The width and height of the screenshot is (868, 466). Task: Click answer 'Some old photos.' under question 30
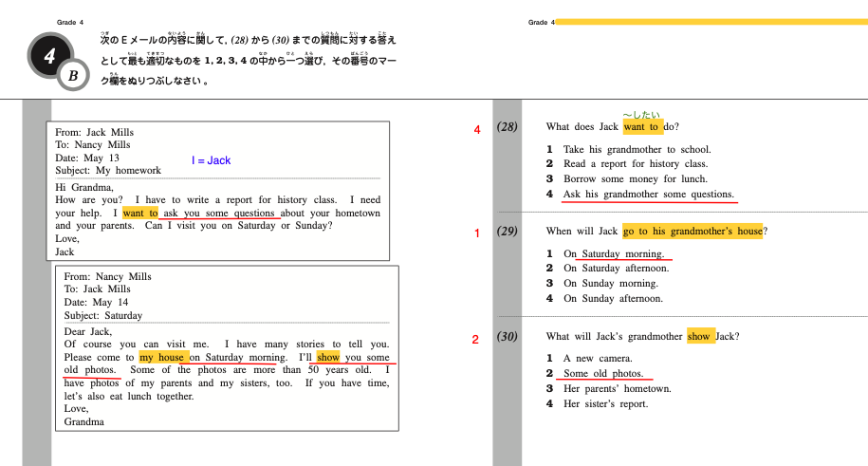[603, 374]
